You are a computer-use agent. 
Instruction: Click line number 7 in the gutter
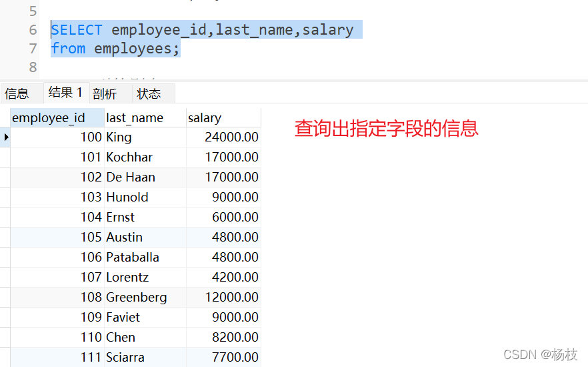33,49
